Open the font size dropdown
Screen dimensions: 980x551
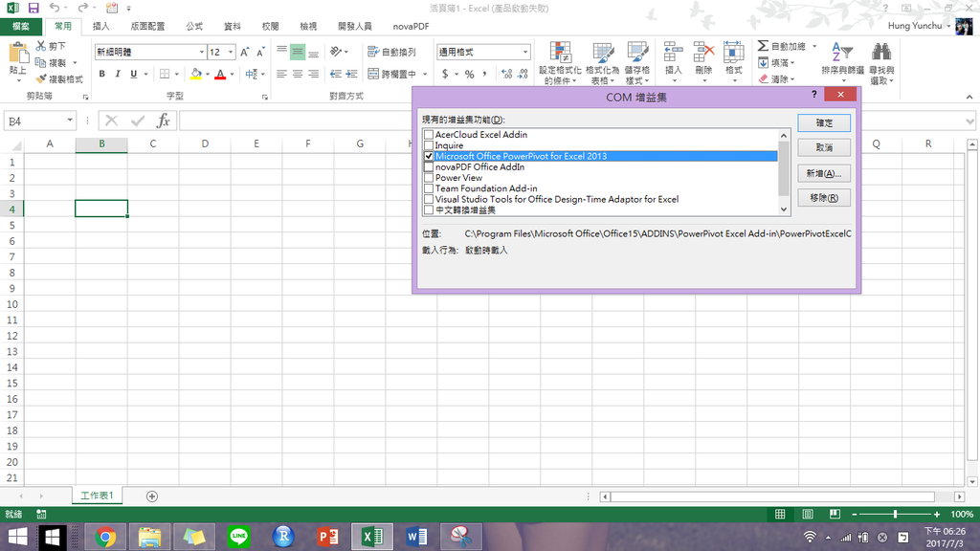[231, 52]
